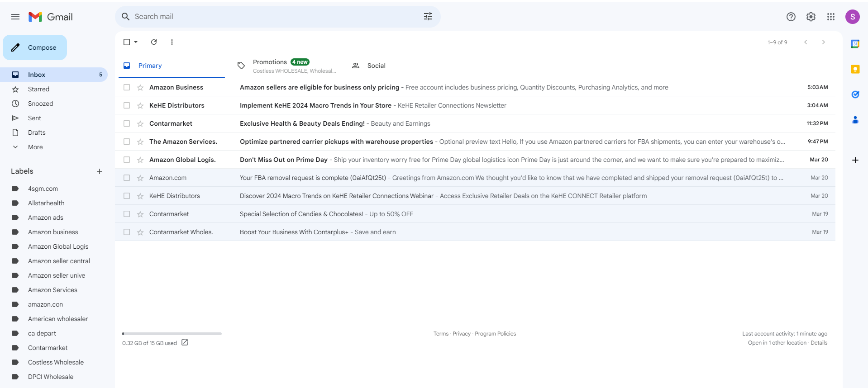Open the main menu hamburger icon

(15, 17)
